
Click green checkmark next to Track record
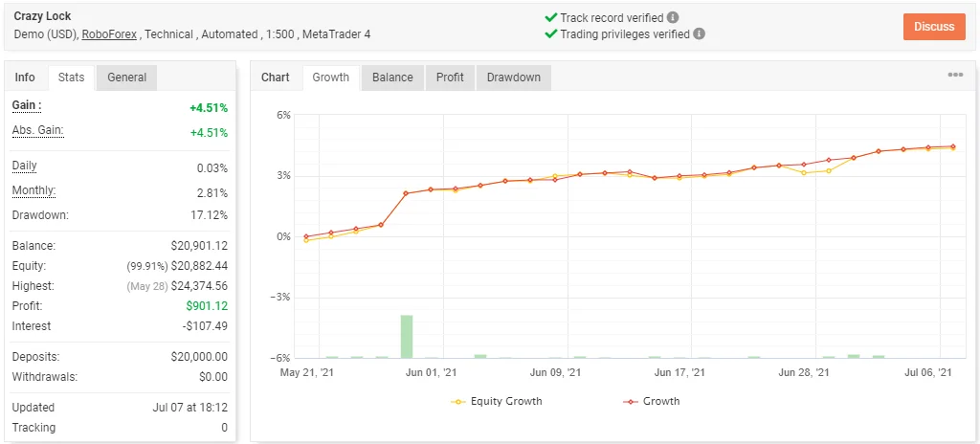[550, 17]
